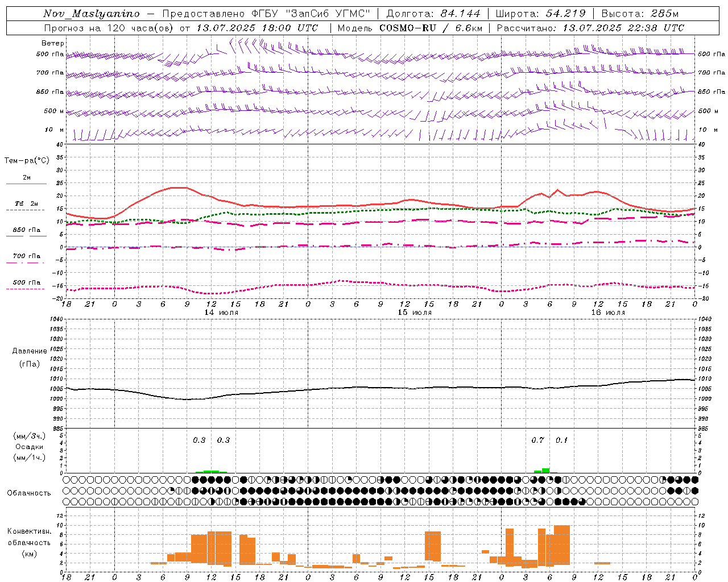Screen dimensions: 728x582
Task: Click the "0.7" precipitation amount value
Action: 537,440
